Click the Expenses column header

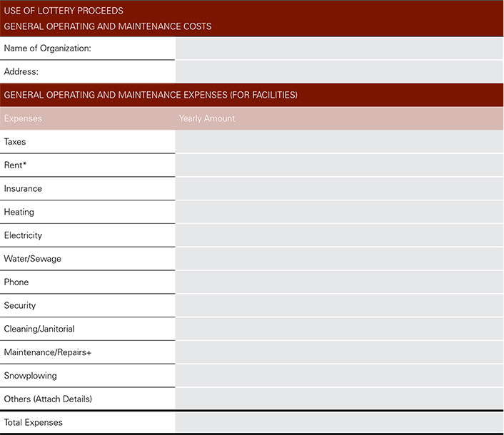[23, 118]
